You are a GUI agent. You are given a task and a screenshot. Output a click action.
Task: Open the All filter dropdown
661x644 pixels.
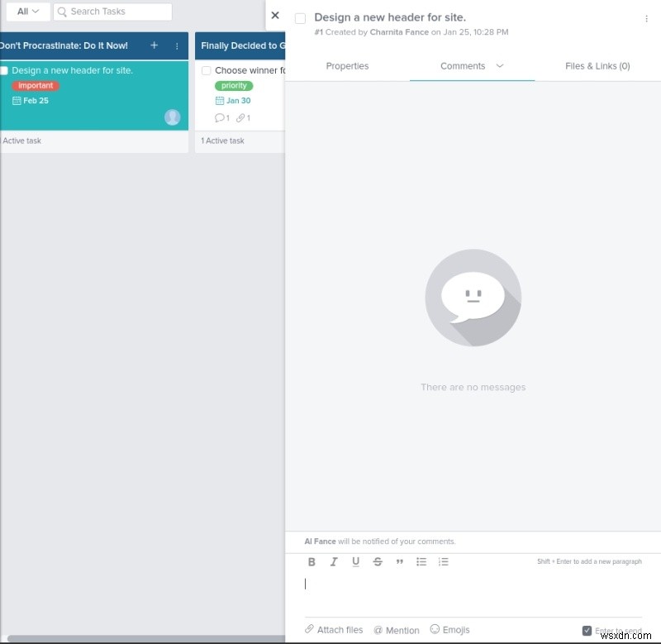click(x=28, y=12)
